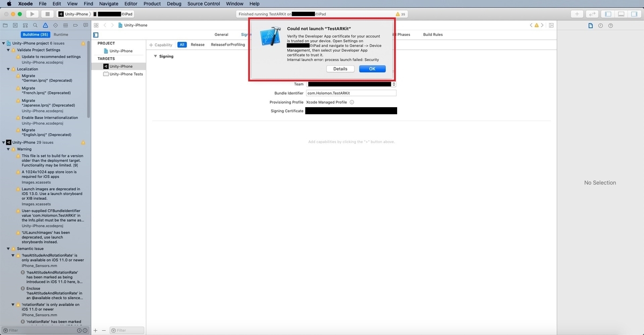Open the Symbol navigator icon
Image resolution: width=644 pixels, height=335 pixels.
[x=25, y=25]
